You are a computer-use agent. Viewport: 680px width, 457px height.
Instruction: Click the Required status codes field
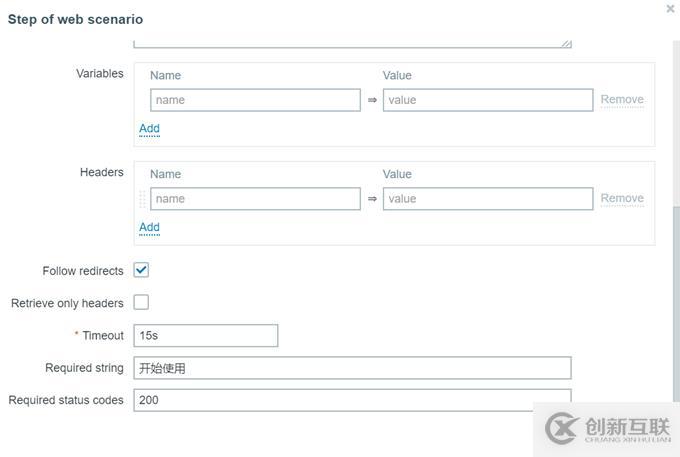pyautogui.click(x=351, y=400)
